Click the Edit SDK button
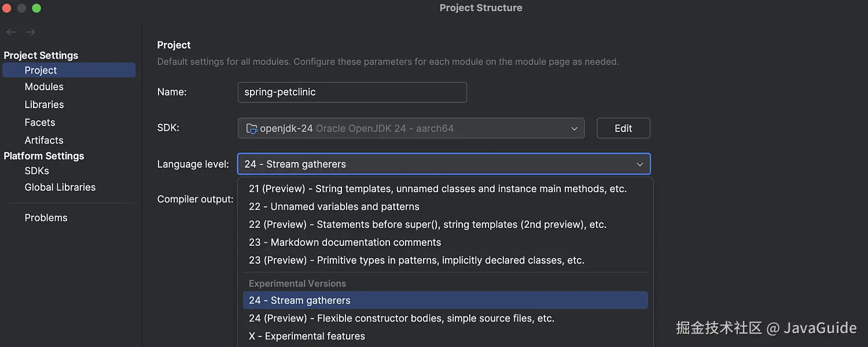 click(623, 128)
